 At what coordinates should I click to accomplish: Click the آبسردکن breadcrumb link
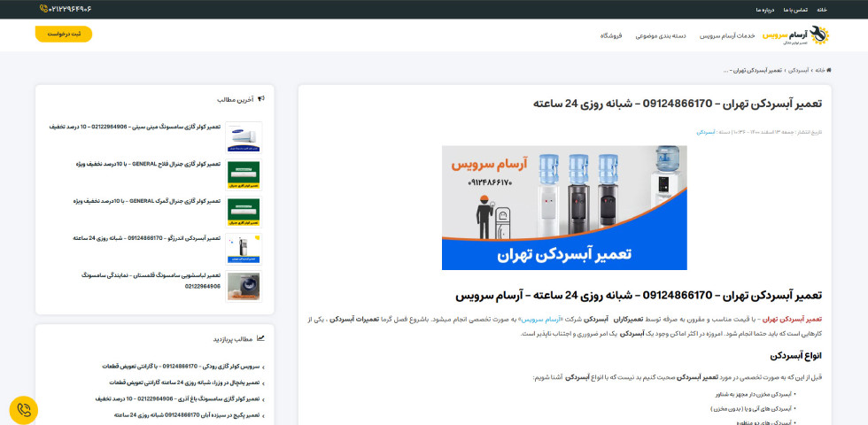[798, 70]
